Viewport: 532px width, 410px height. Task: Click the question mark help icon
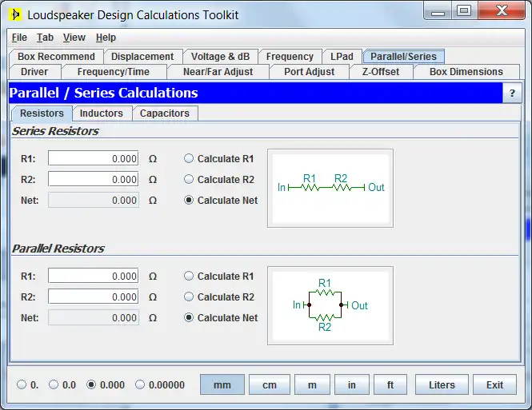point(512,94)
